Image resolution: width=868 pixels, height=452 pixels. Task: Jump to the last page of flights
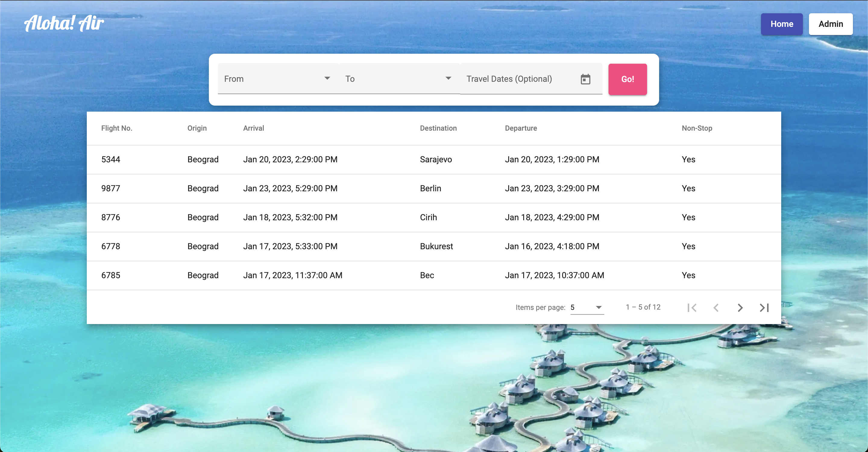tap(764, 308)
